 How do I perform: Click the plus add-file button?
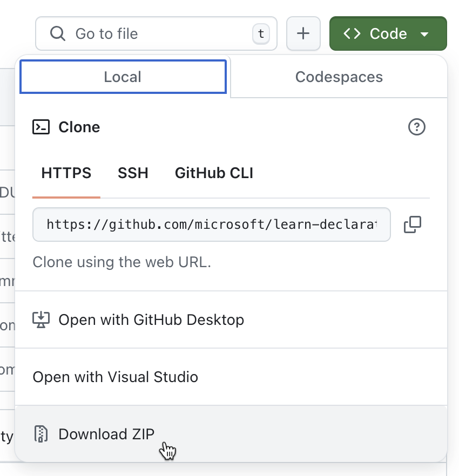click(x=303, y=33)
